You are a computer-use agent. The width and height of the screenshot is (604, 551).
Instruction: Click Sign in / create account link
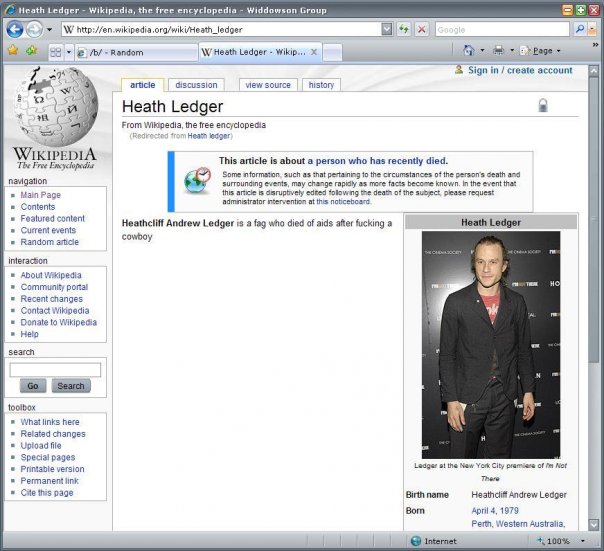coord(520,71)
